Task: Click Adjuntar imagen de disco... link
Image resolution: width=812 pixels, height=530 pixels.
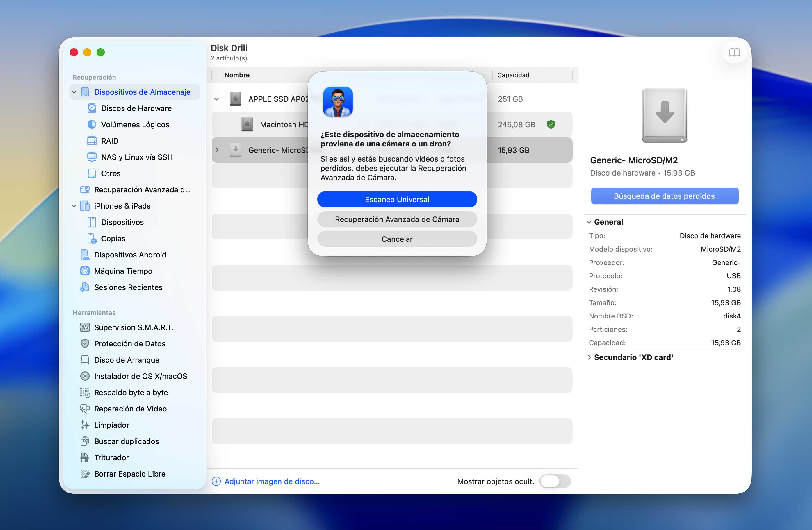Action: 272,481
